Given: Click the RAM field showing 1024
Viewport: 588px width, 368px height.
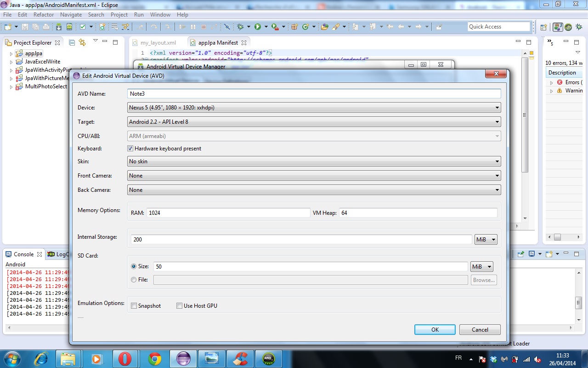Looking at the screenshot, I should [228, 213].
